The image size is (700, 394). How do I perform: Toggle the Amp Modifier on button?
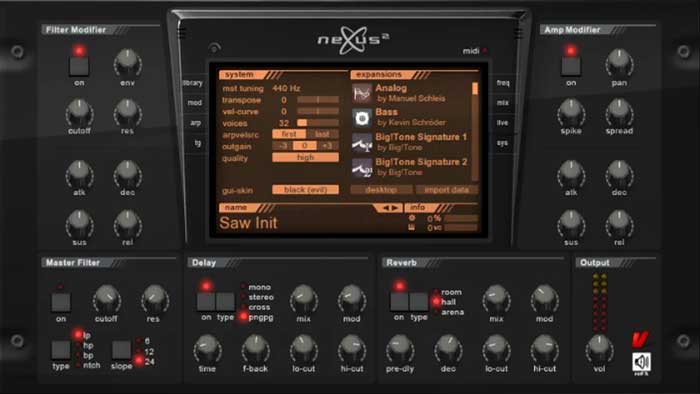pyautogui.click(x=571, y=66)
